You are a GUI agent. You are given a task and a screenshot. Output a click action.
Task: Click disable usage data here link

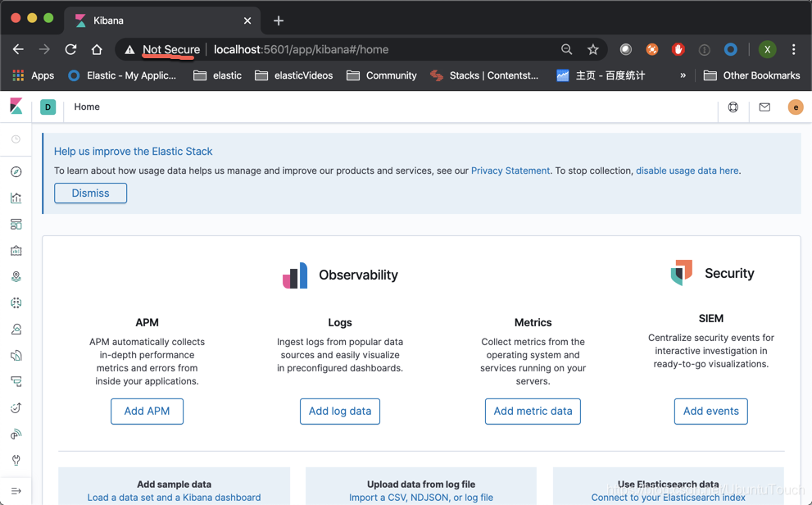687,171
